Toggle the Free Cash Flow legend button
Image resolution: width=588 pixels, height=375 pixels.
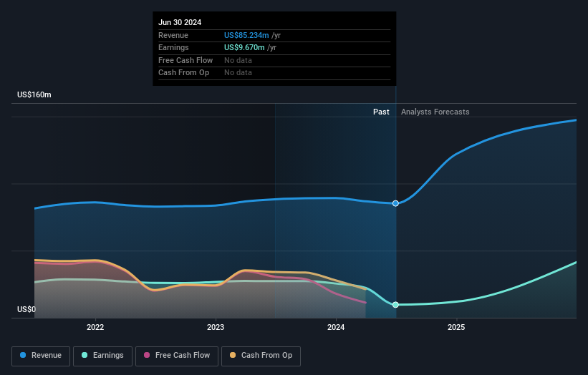click(177, 356)
